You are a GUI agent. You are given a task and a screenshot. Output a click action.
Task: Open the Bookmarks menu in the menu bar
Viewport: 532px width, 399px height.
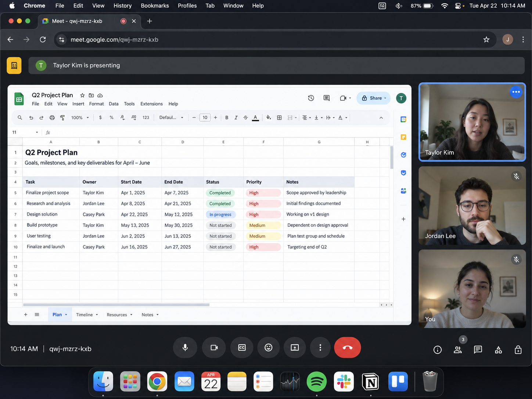click(x=155, y=6)
